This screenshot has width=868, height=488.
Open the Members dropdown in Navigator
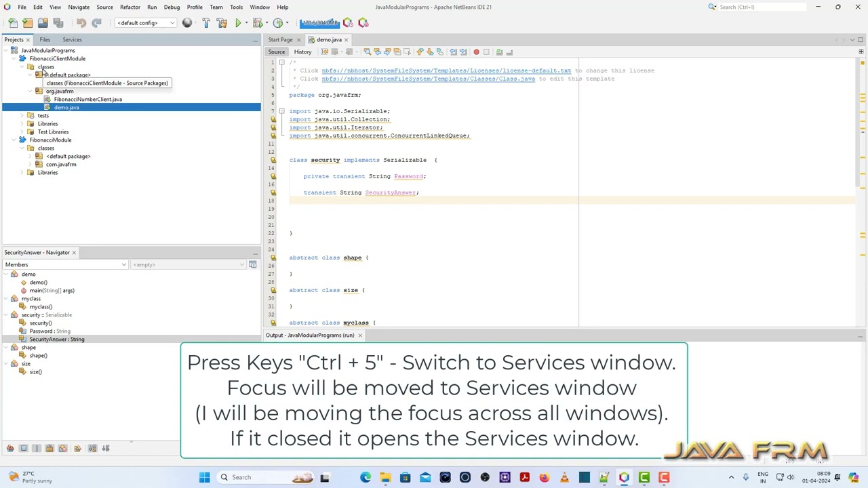65,264
